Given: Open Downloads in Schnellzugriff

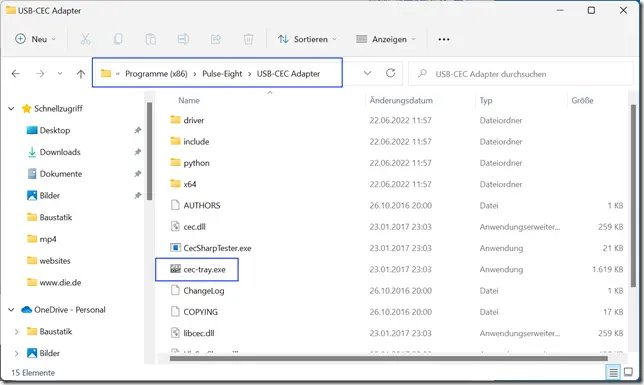Looking at the screenshot, I should point(60,152).
